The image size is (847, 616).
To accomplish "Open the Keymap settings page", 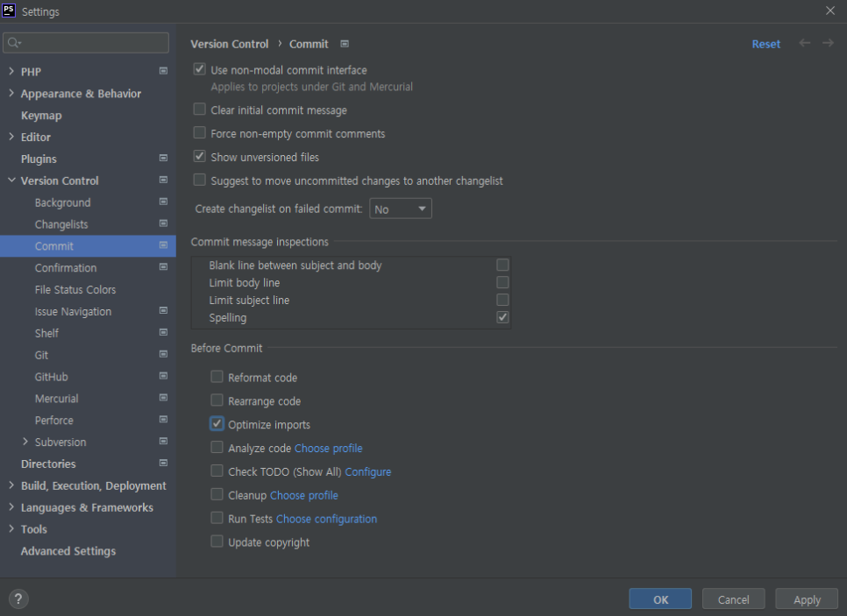I will 41,116.
